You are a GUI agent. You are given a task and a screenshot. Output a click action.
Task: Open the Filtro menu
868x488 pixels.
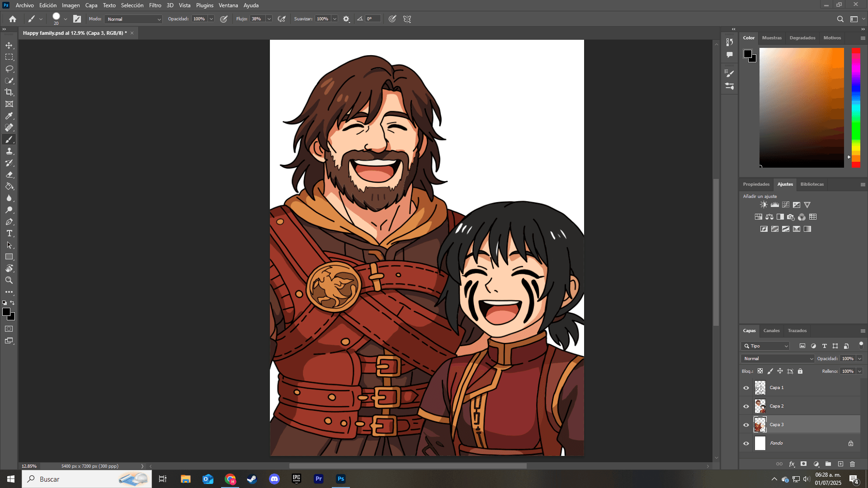pos(155,5)
